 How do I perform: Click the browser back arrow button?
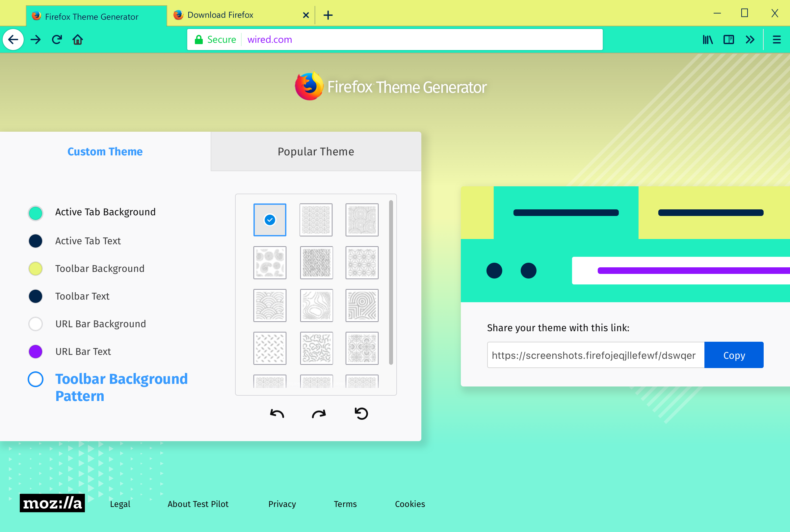point(13,40)
